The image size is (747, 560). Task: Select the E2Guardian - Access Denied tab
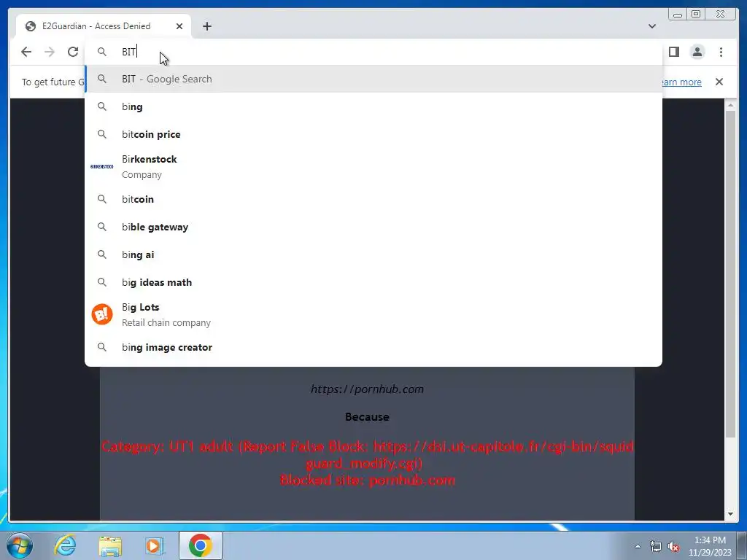pyautogui.click(x=104, y=26)
